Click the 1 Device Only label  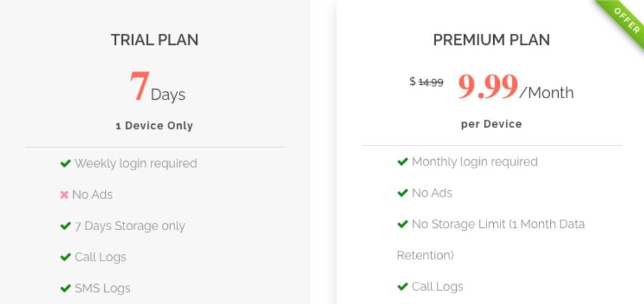154,125
